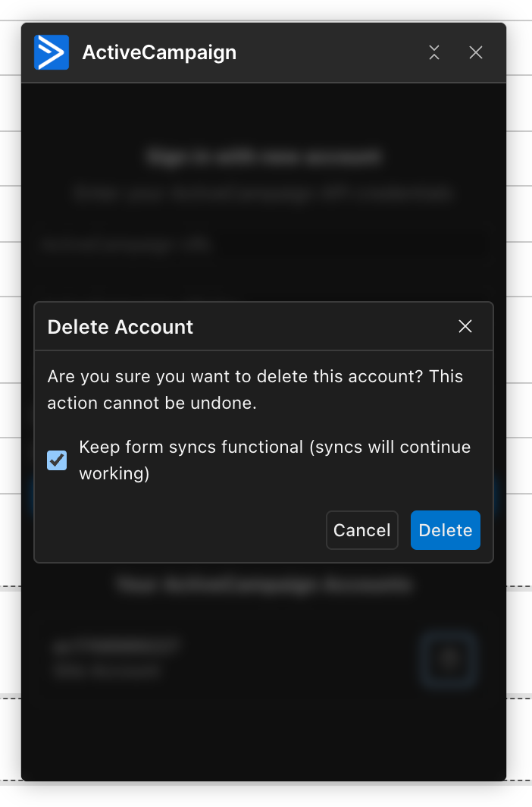Click the delete icon beside the saved account
The width and height of the screenshot is (532, 807).
[x=449, y=659]
